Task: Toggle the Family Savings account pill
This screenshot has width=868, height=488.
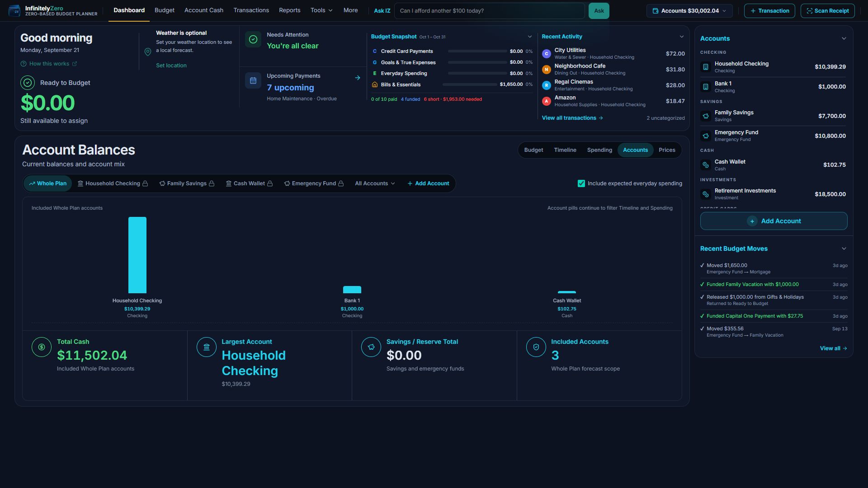Action: point(187,183)
